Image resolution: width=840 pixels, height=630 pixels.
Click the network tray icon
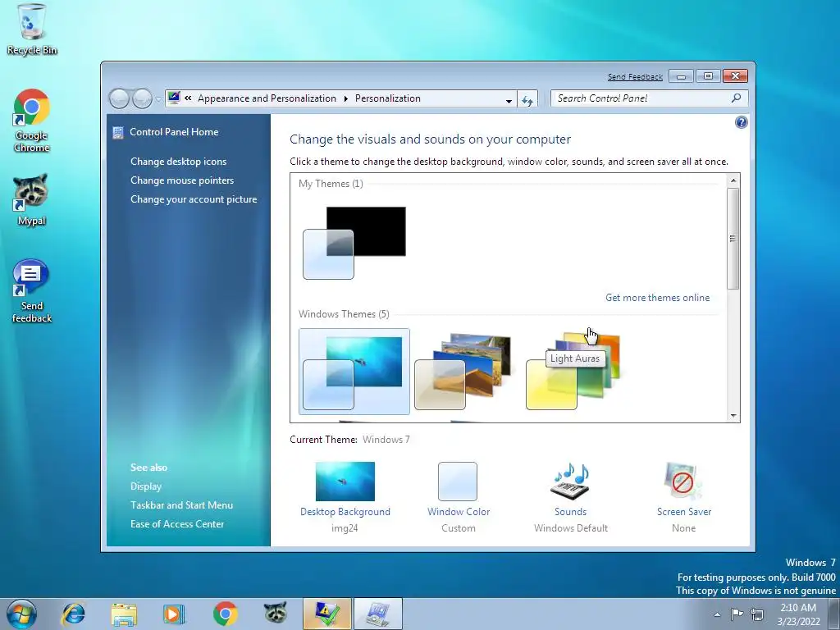click(757, 614)
